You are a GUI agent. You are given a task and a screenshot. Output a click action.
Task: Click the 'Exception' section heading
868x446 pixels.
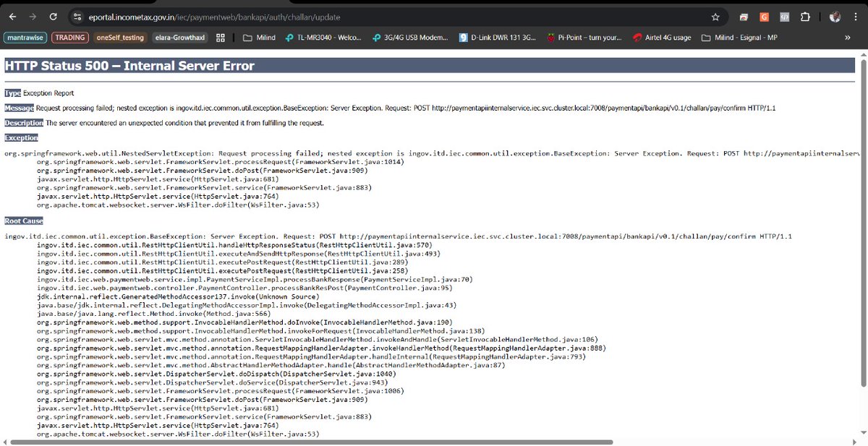point(21,137)
